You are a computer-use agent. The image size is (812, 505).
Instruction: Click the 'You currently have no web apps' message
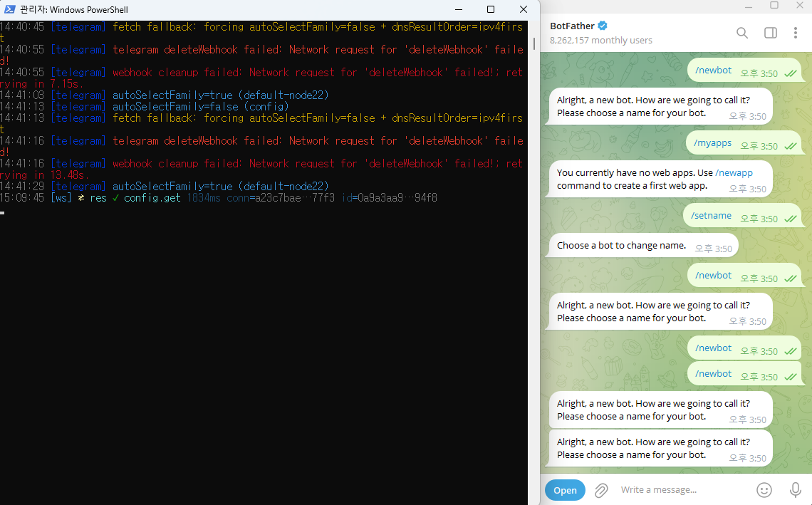pos(661,179)
